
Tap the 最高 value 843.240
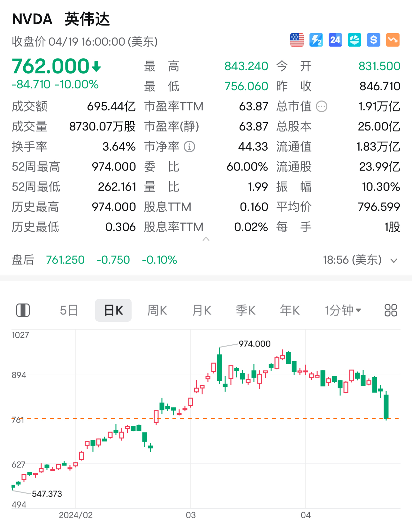tap(246, 66)
